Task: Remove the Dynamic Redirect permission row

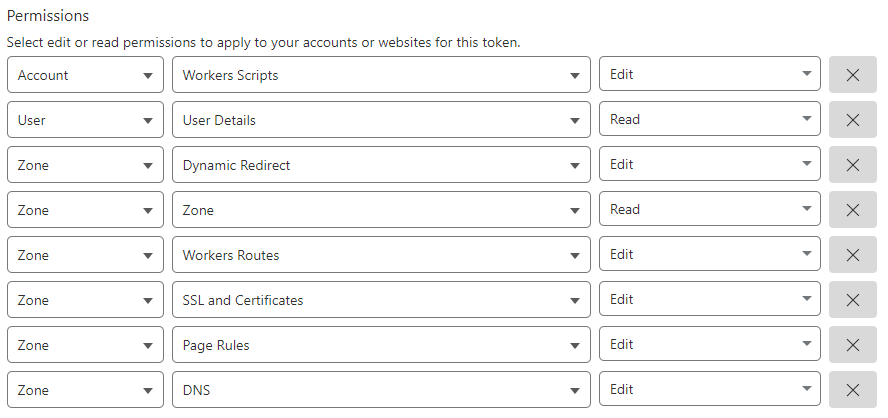Action: 852,165
